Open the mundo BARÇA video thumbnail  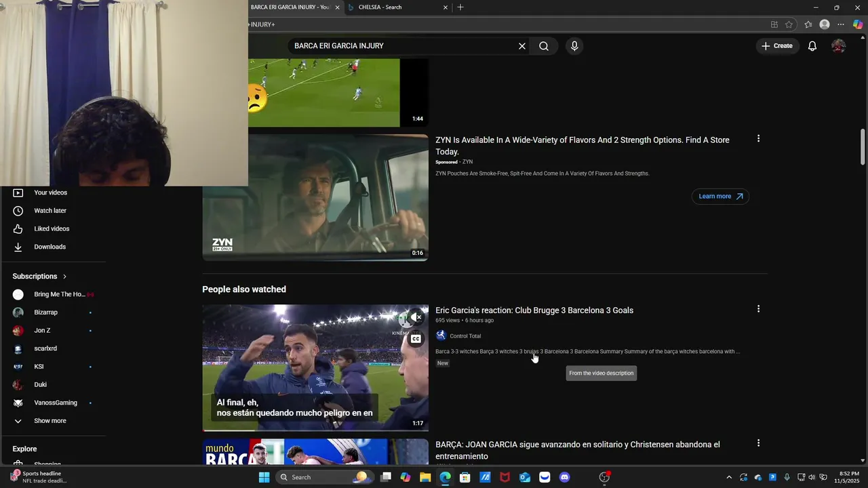pyautogui.click(x=315, y=451)
